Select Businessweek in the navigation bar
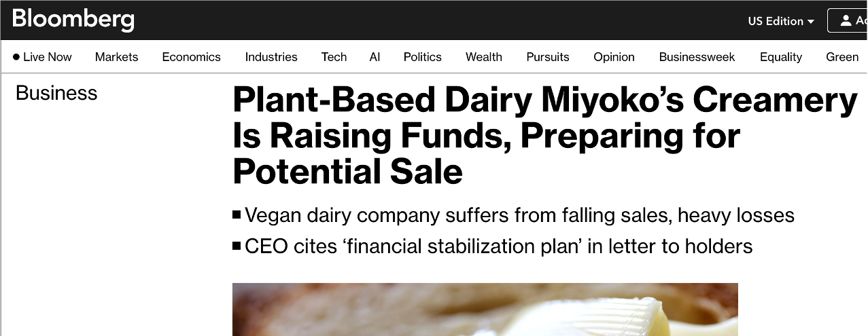 click(697, 57)
